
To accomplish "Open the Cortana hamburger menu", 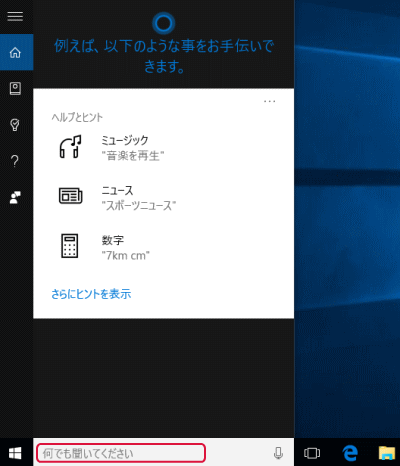I will pos(15,16).
